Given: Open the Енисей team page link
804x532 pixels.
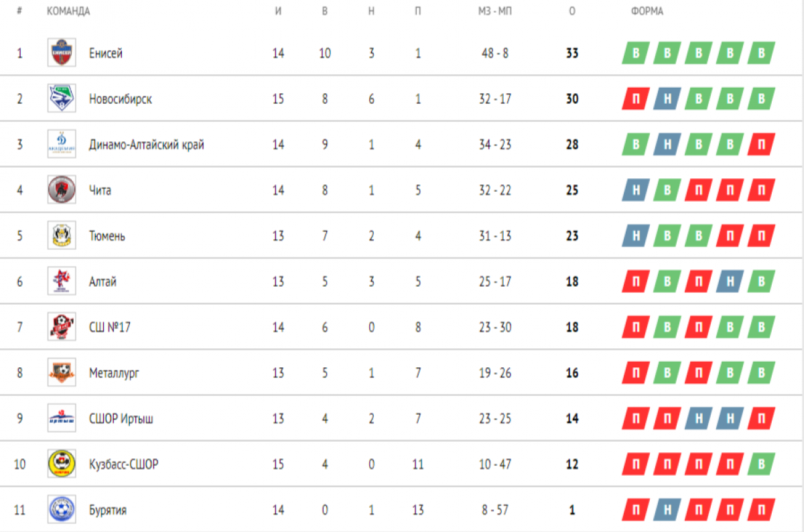Looking at the screenshot, I should point(106,54).
